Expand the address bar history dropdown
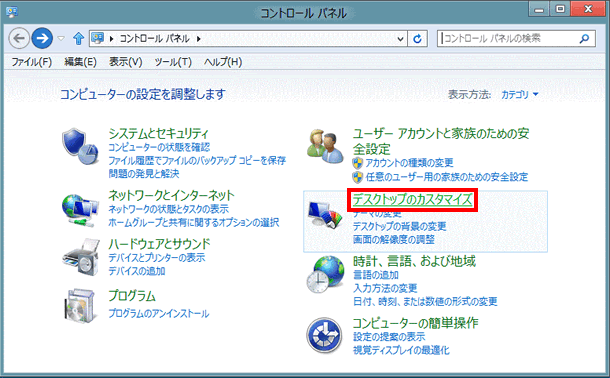 pos(400,39)
